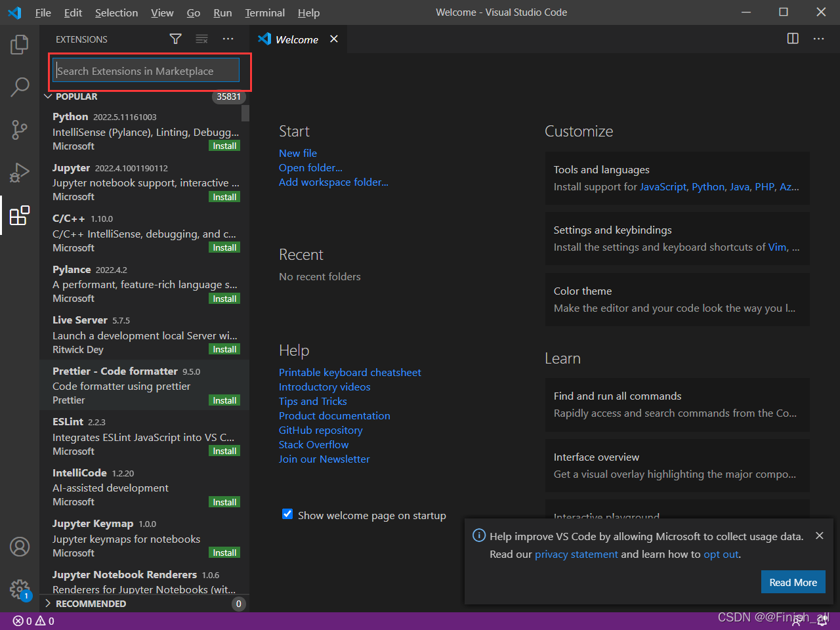Image resolution: width=840 pixels, height=630 pixels.
Task: Click the opt out link
Action: 721,554
